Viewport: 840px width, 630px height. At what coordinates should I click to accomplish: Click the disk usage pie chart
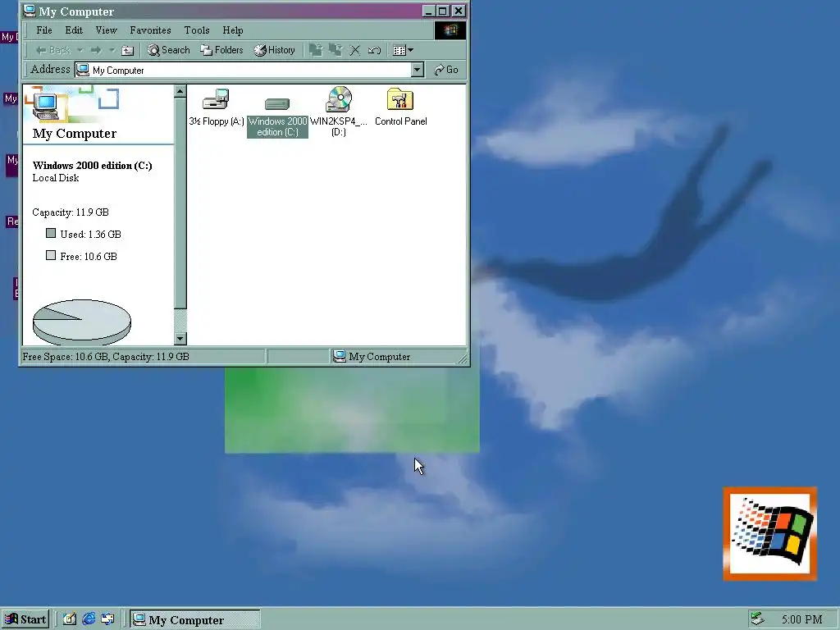[x=82, y=321]
